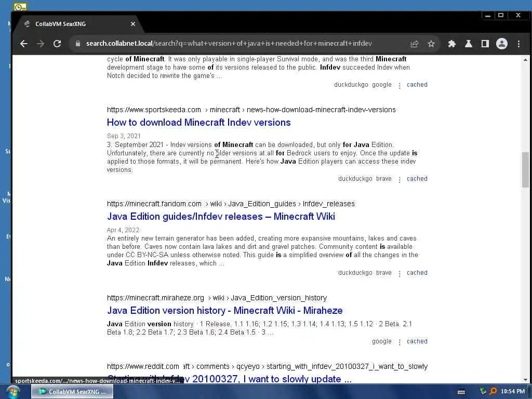The width and height of the screenshot is (532, 399).
Task: Expand options menu beside Miraheze cached link
Action: 400,342
